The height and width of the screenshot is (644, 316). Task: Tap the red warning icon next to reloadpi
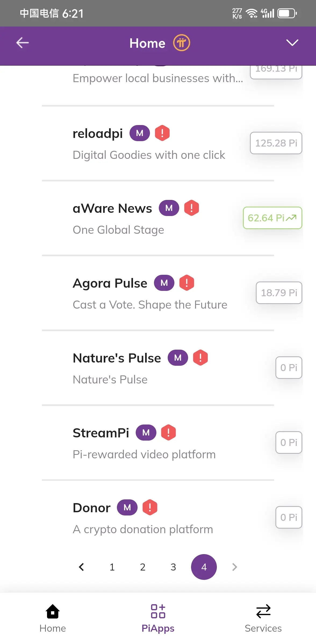tap(162, 133)
